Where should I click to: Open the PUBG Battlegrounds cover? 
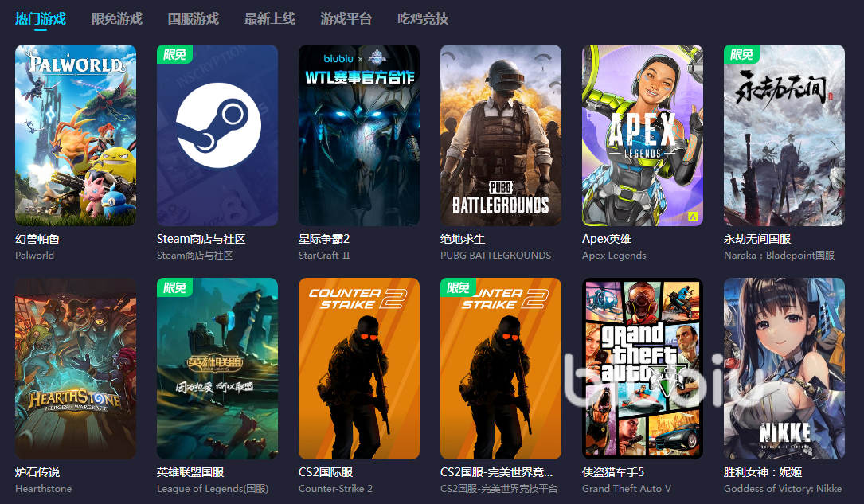[501, 135]
